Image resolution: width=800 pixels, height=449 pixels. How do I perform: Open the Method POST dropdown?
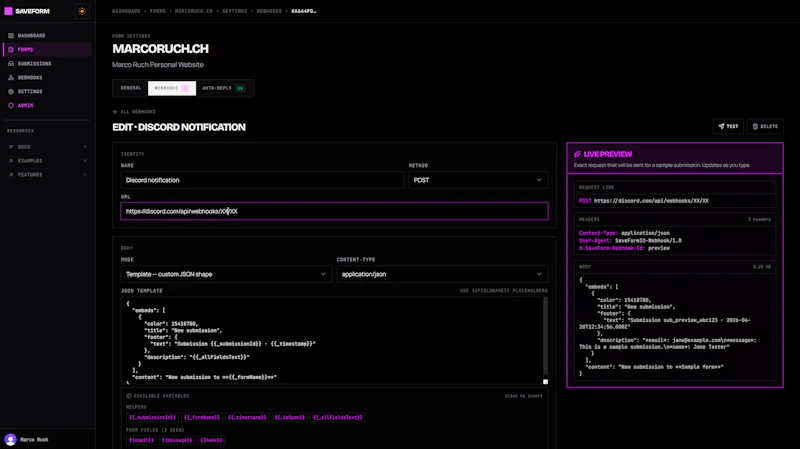[x=478, y=180]
